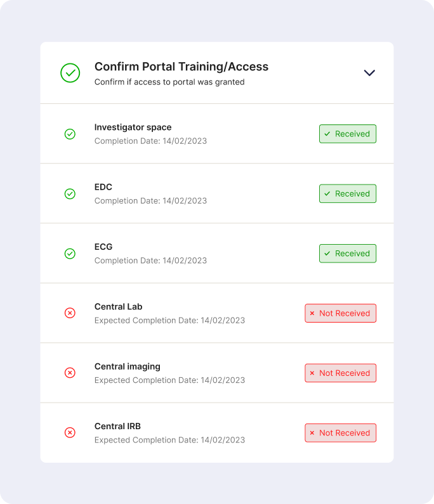Click Not Received badge for Central IRB
434x504 pixels.
[340, 432]
